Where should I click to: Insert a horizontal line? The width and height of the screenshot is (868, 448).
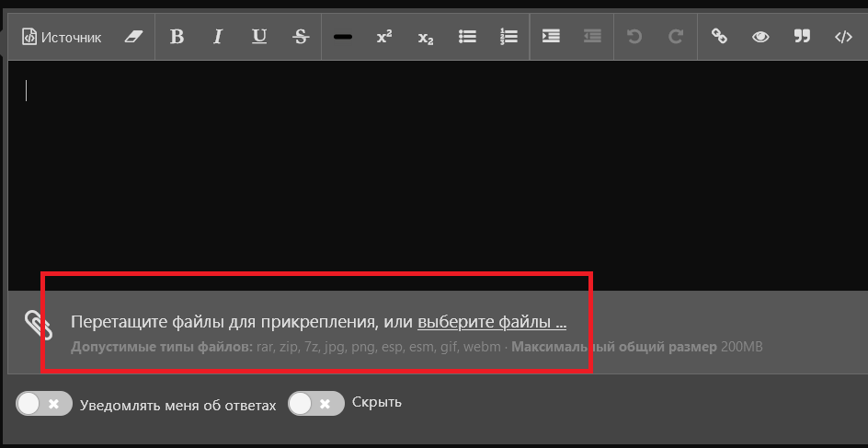click(x=343, y=38)
